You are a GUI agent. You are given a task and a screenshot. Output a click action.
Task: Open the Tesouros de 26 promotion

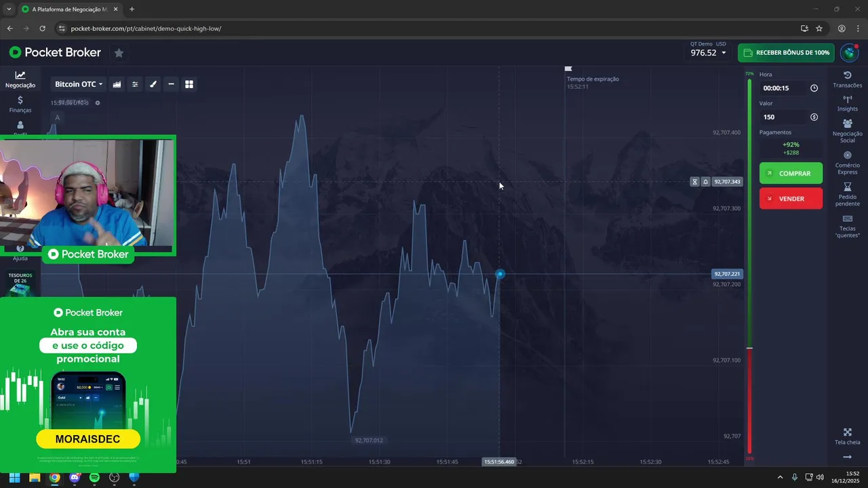(x=20, y=283)
